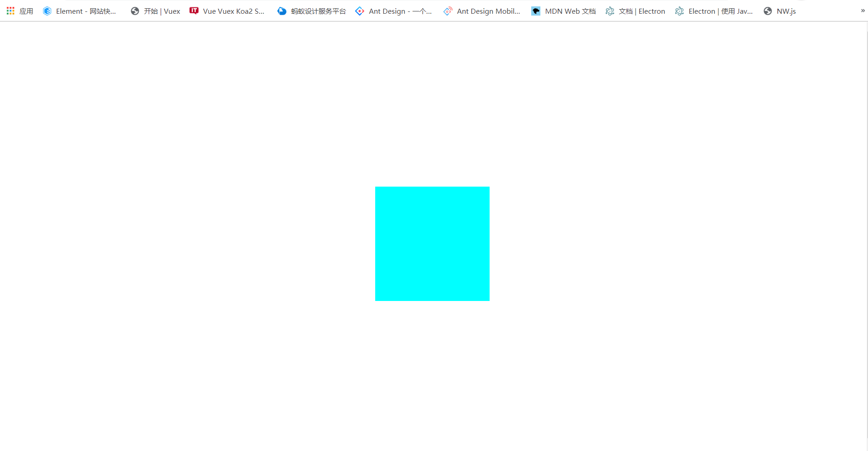Click the blue icon of 蚂蚁设计服务平台
868x451 pixels.
[282, 11]
